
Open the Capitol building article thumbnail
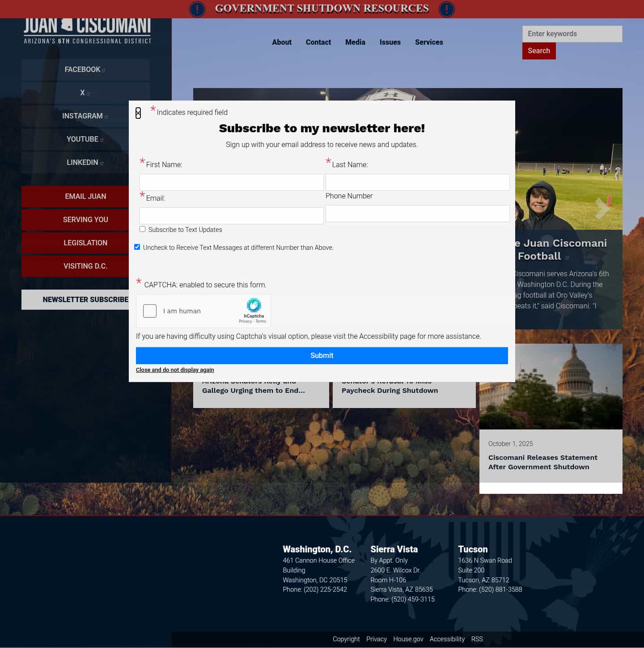click(551, 387)
